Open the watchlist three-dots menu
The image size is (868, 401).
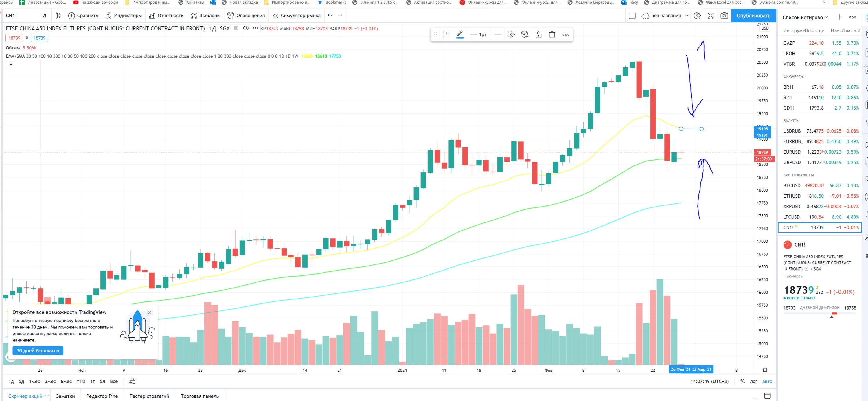click(852, 17)
